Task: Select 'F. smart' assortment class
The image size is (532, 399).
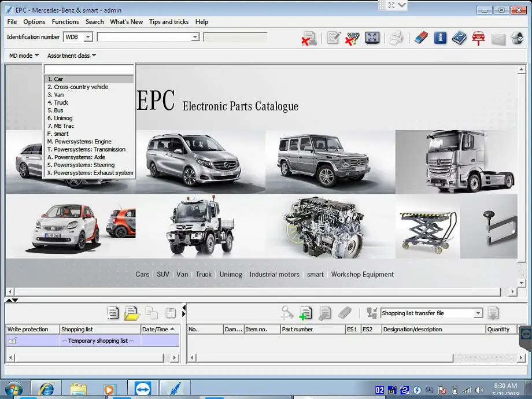Action: pos(89,134)
